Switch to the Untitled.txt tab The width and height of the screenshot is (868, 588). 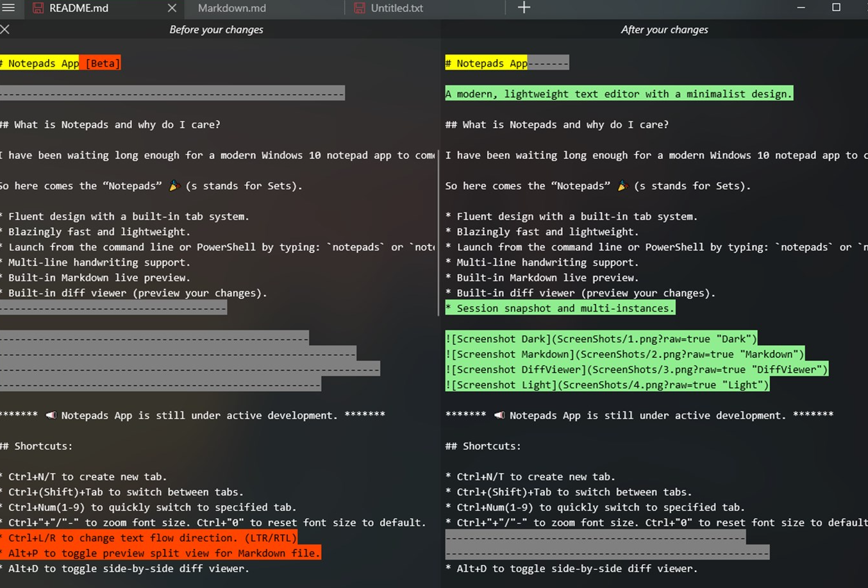click(396, 8)
